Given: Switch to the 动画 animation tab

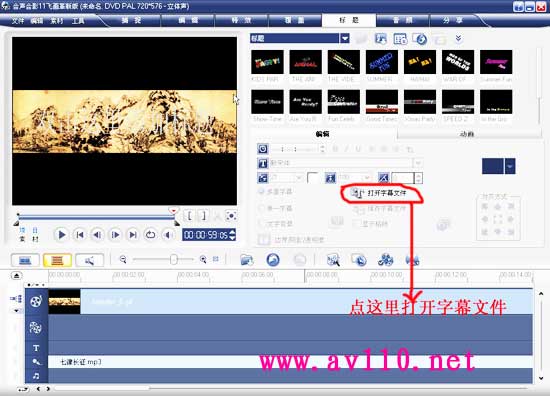Looking at the screenshot, I should 467,134.
